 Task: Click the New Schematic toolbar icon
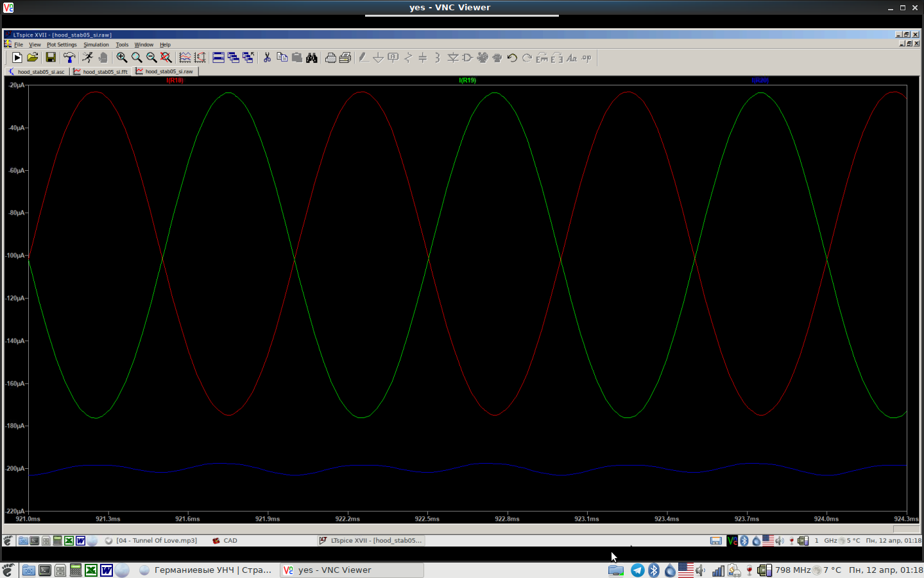click(17, 58)
